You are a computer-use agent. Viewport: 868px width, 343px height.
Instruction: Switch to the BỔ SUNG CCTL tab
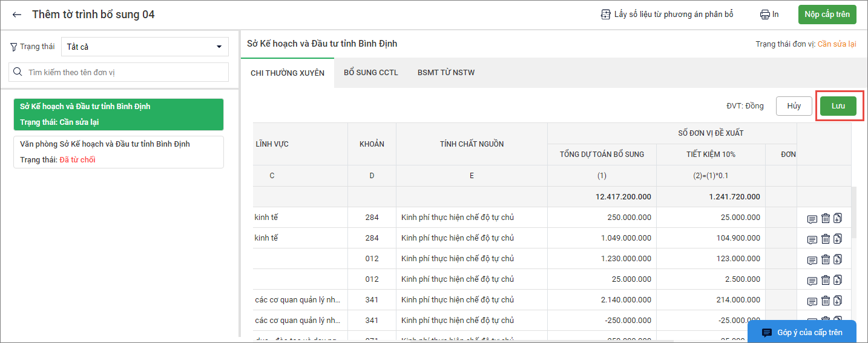pos(370,73)
